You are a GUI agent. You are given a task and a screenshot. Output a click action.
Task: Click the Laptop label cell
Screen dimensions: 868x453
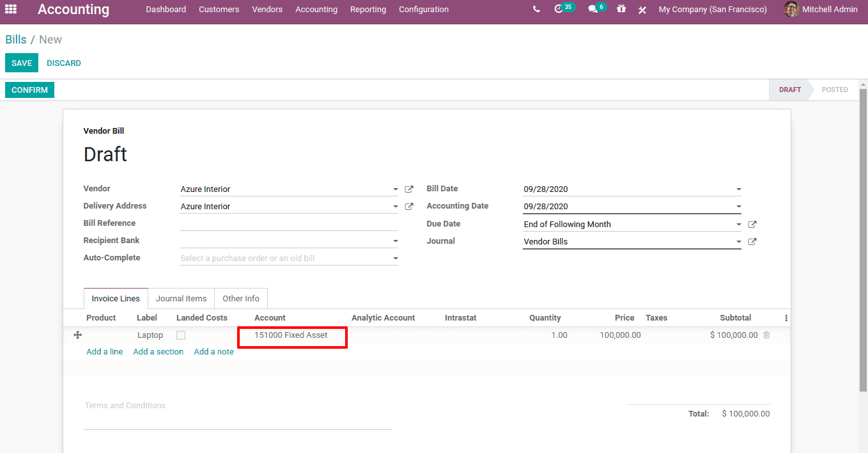point(150,335)
